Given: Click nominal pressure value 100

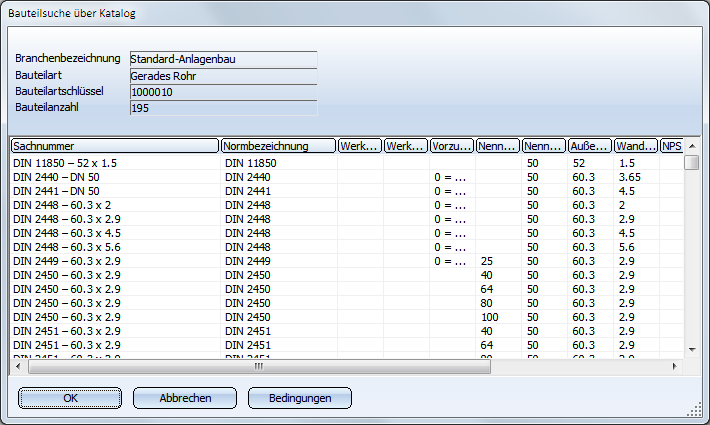Looking at the screenshot, I should [x=489, y=317].
